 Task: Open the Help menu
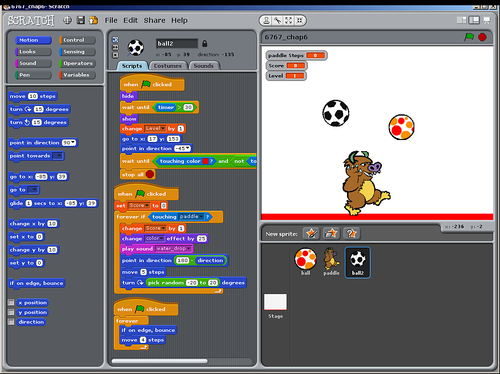pos(179,20)
